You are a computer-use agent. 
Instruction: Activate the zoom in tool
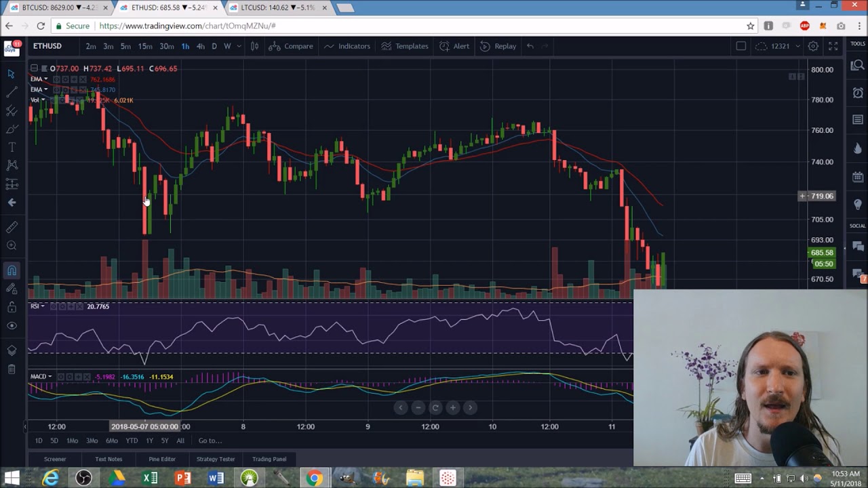point(12,246)
